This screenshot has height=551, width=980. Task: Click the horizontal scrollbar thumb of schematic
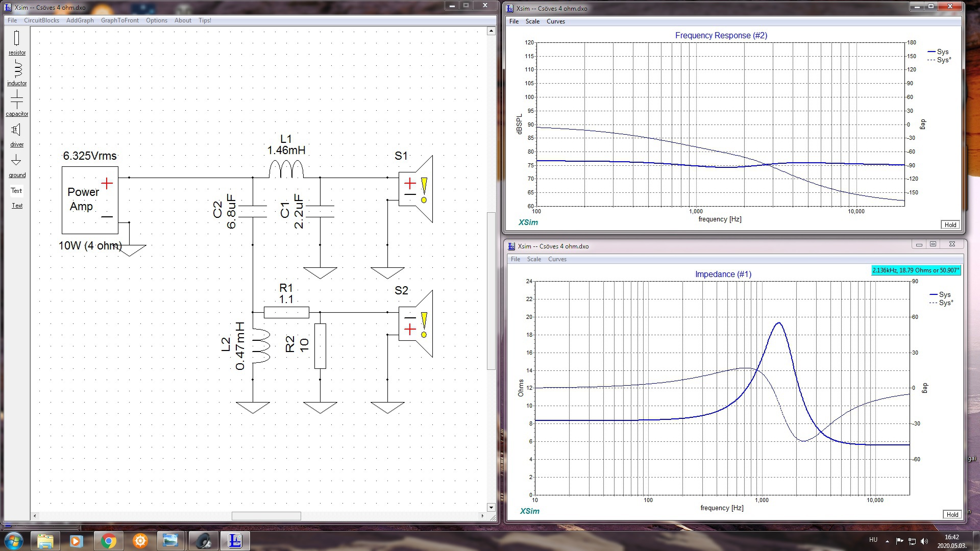[x=266, y=516]
